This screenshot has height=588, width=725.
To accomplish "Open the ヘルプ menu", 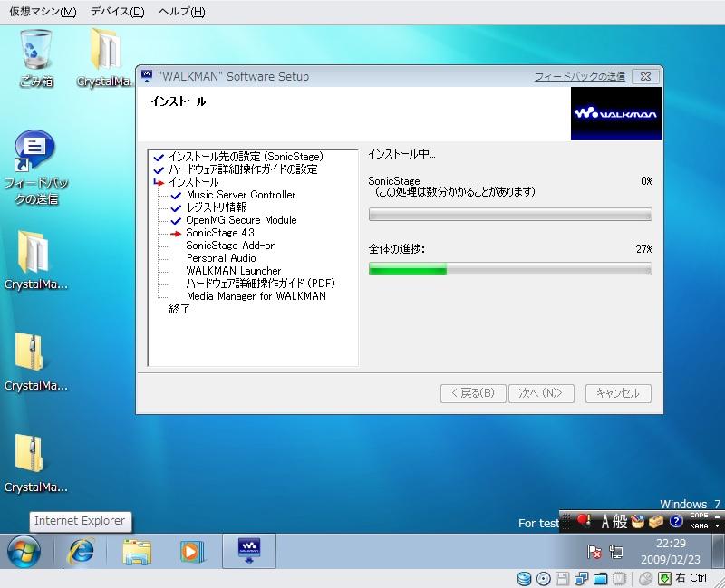I will [x=181, y=12].
